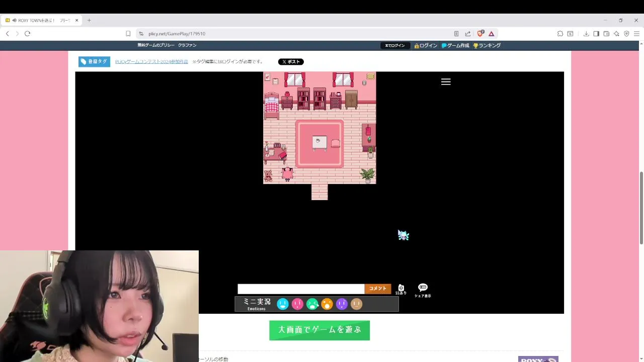Open the browser main menu icon
The height and width of the screenshot is (362, 644).
tap(636, 34)
